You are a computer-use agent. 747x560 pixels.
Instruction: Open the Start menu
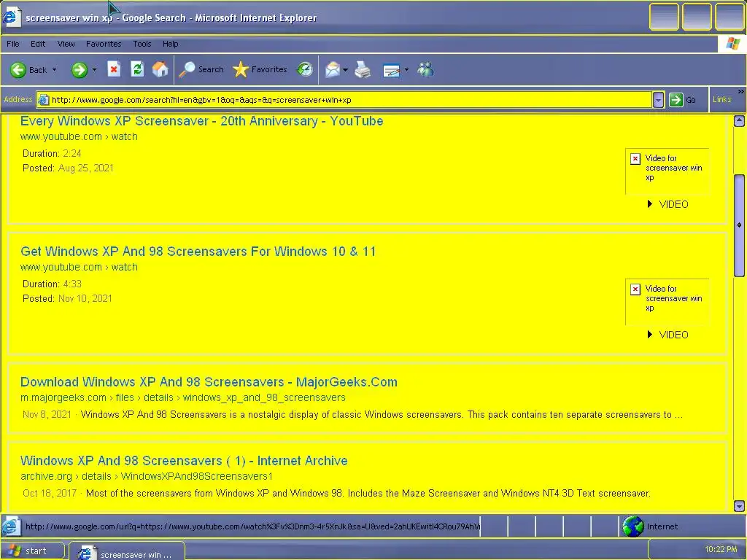click(32, 551)
